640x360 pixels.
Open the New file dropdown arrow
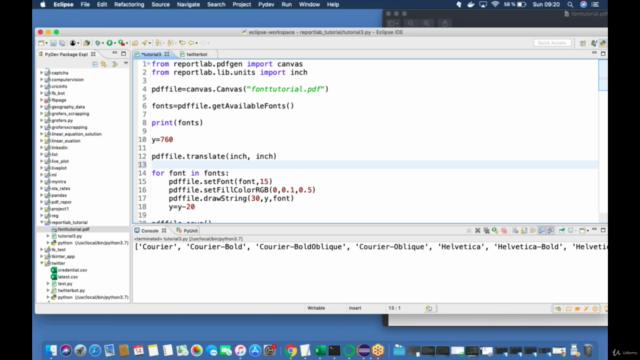click(x=46, y=43)
